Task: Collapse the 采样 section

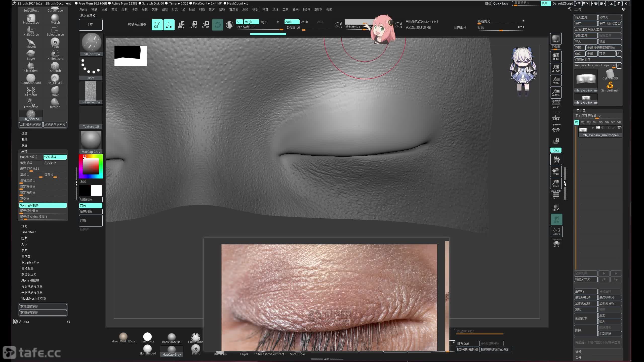Action: tap(24, 151)
